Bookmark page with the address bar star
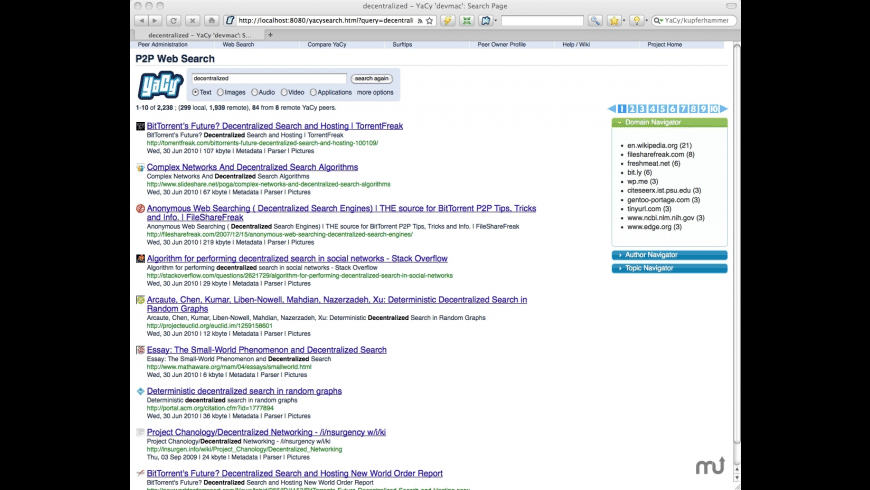 pyautogui.click(x=429, y=21)
